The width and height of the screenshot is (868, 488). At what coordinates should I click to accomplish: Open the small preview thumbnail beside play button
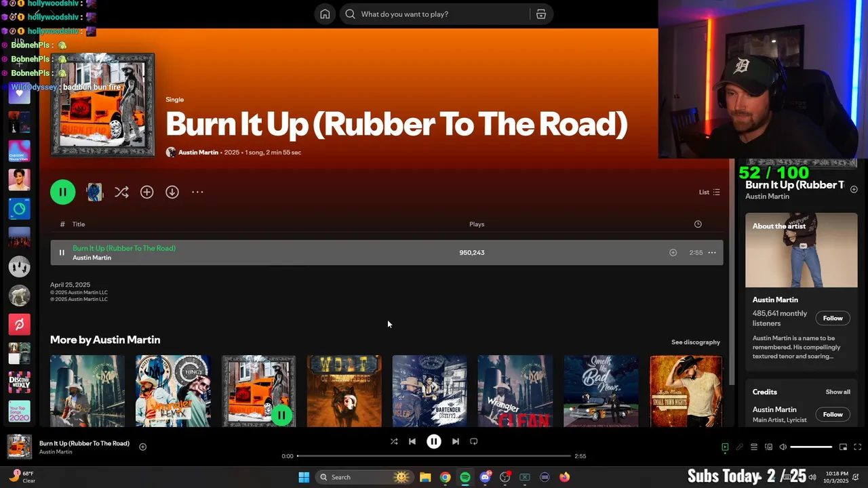click(95, 192)
